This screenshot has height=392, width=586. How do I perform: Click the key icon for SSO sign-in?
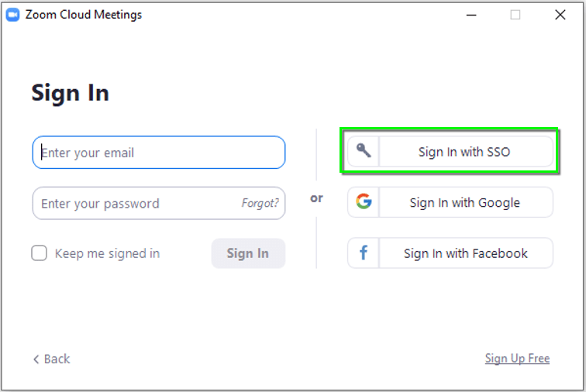(x=363, y=151)
